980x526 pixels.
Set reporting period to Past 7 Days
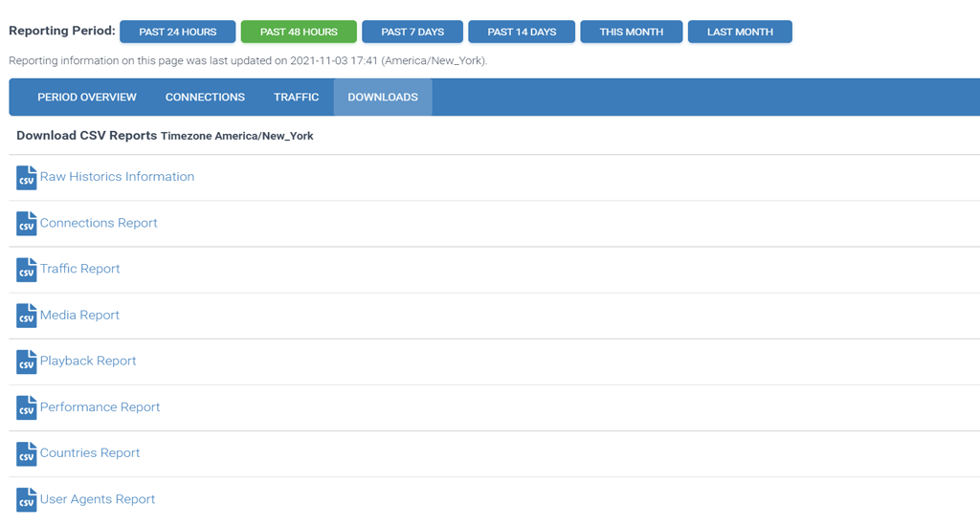(412, 32)
